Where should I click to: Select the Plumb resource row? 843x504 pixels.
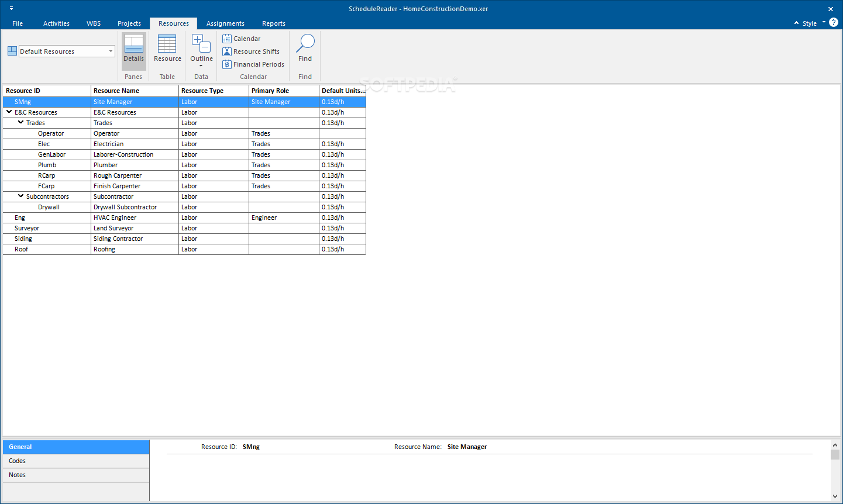pos(184,165)
